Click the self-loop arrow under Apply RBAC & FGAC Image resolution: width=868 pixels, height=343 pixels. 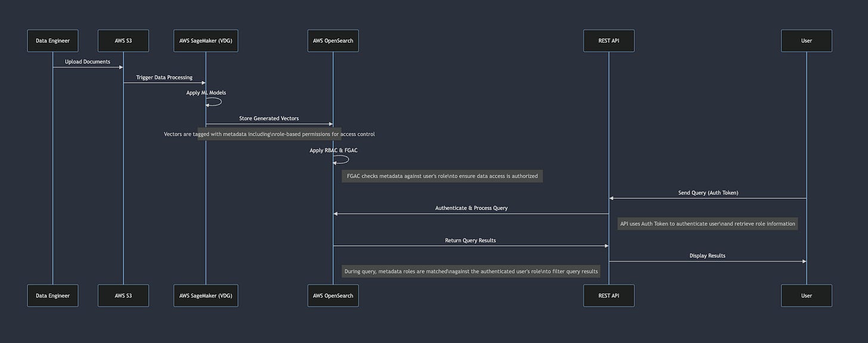(342, 160)
